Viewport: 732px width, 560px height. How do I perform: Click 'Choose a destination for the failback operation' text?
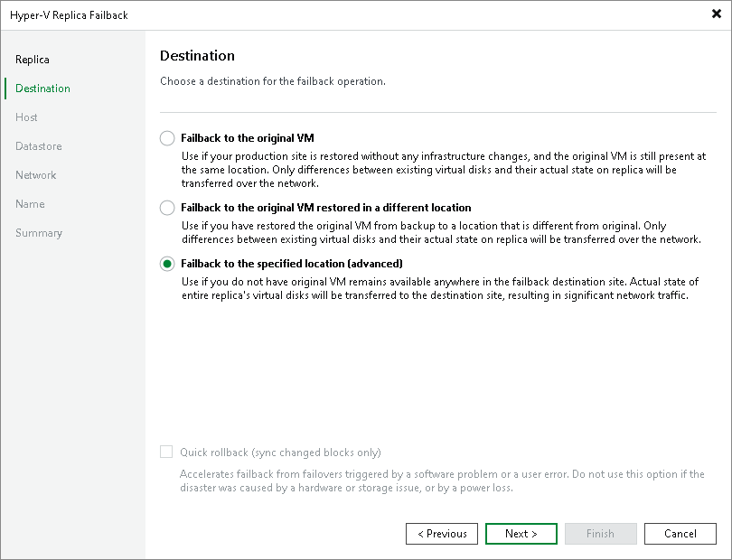point(273,81)
